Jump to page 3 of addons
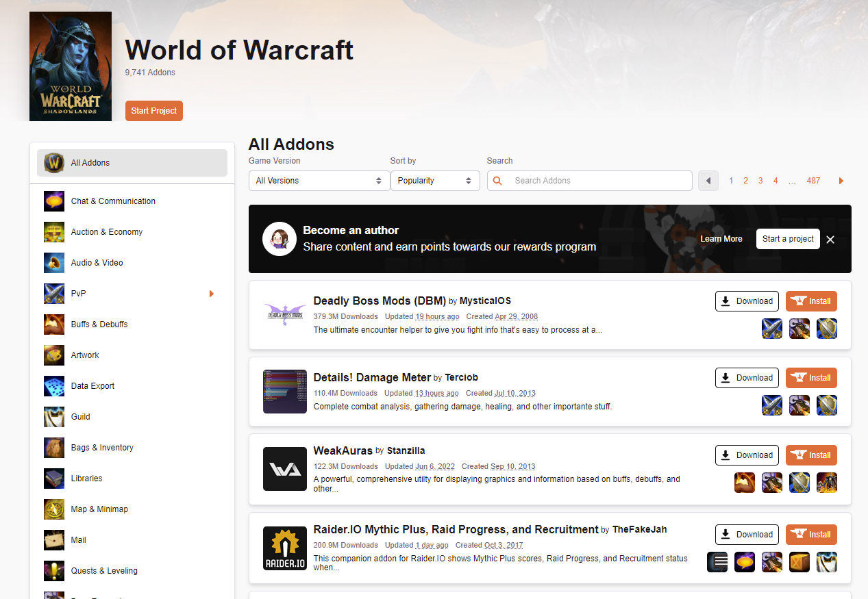868x599 pixels. [x=760, y=181]
